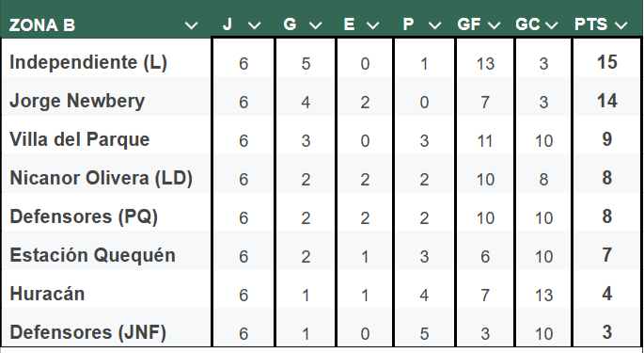Select the ZONA B header label
Screen dimensions: 644x353
pos(42,25)
